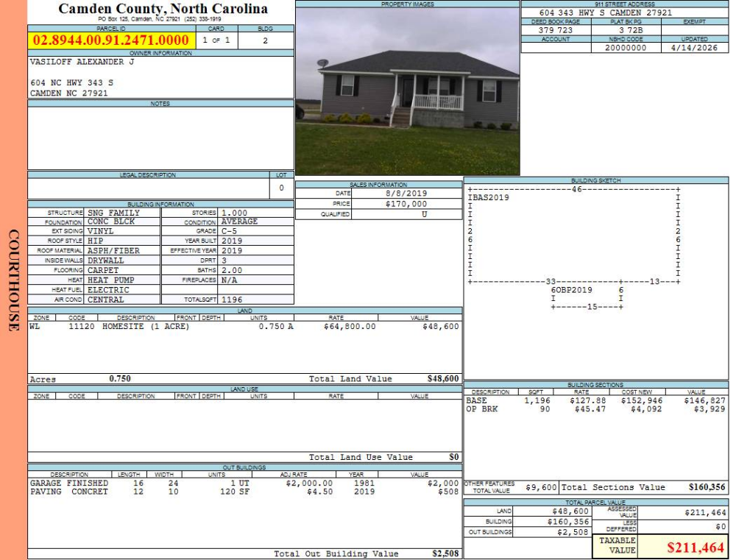The image size is (736, 560).
Task: Select owner name VASILOFF ALEXANDER J
Action: tap(82, 62)
